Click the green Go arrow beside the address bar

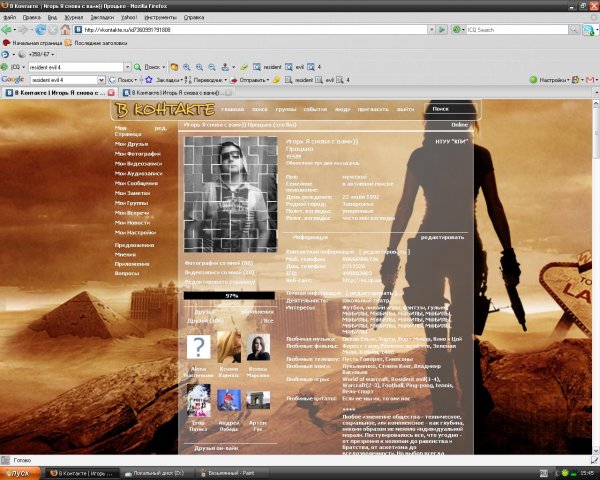442,29
